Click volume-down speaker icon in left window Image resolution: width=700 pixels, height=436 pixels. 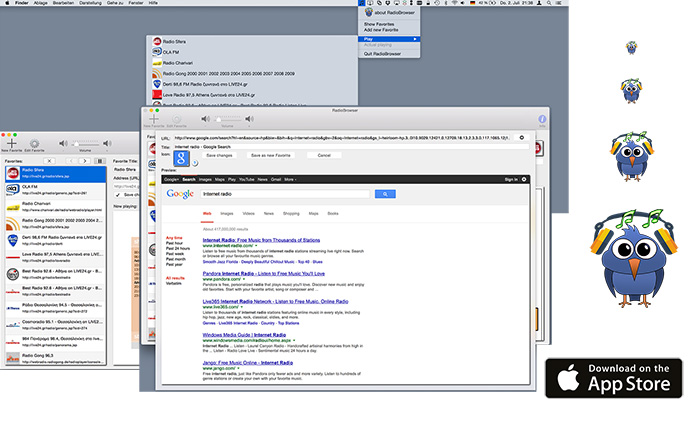(x=63, y=143)
